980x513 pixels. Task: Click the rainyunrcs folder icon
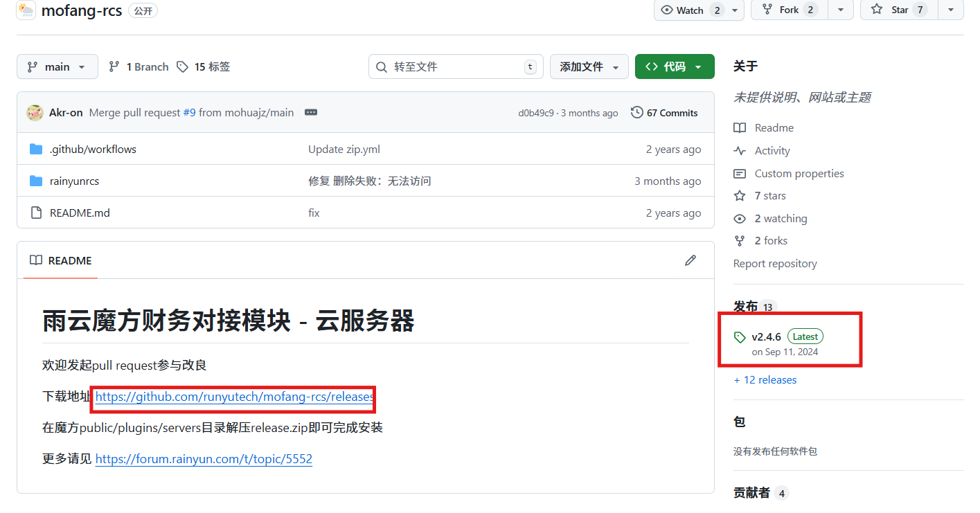click(x=36, y=181)
